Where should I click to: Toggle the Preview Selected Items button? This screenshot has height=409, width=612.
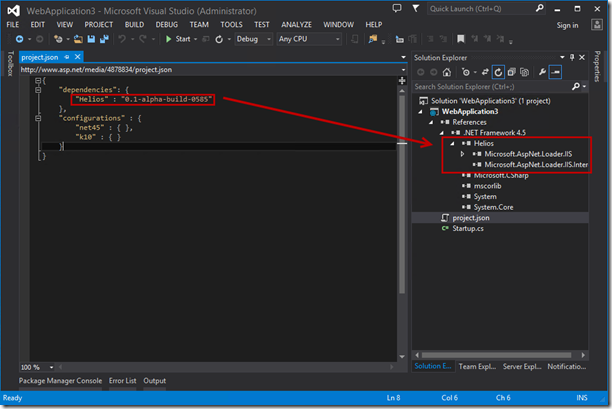(555, 72)
